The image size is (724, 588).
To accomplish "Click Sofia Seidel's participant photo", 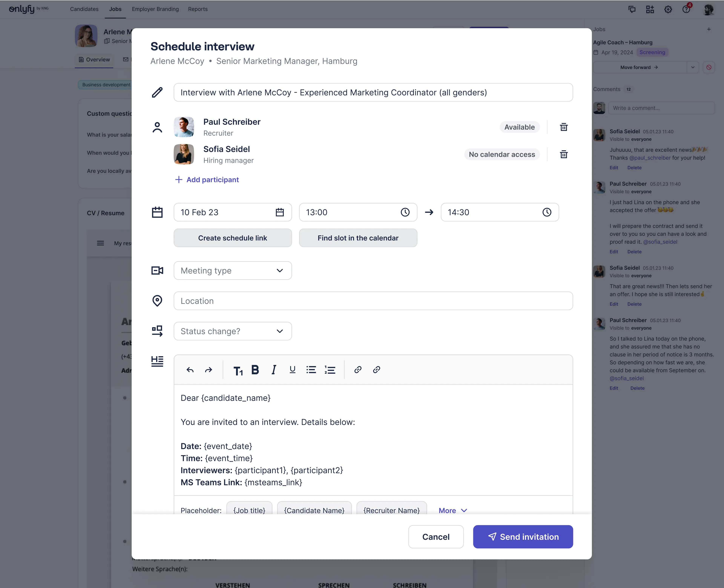I will click(184, 155).
